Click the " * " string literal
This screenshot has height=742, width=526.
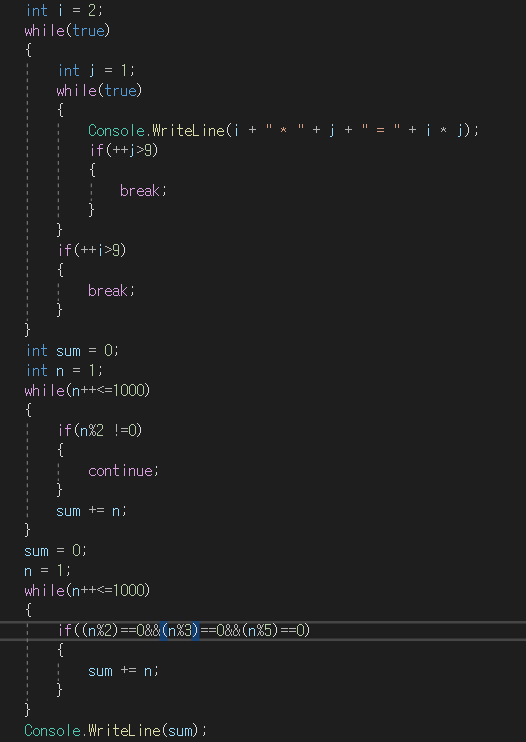(285, 130)
